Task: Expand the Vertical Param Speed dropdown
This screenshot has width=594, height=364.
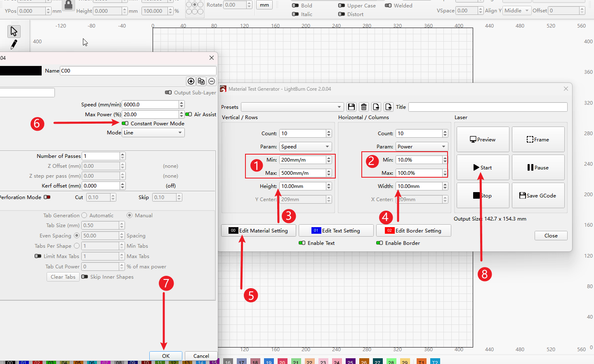Action: coord(305,147)
